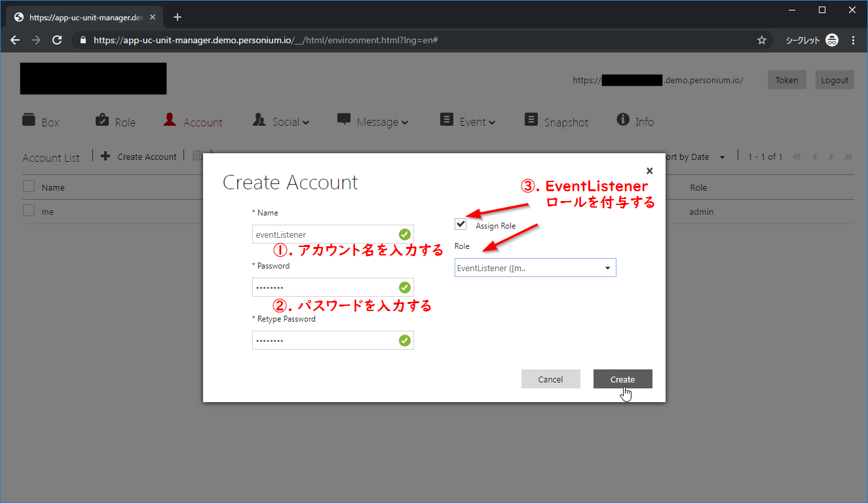The image size is (868, 503).
Task: Click the 'admin' role cell
Action: (702, 212)
